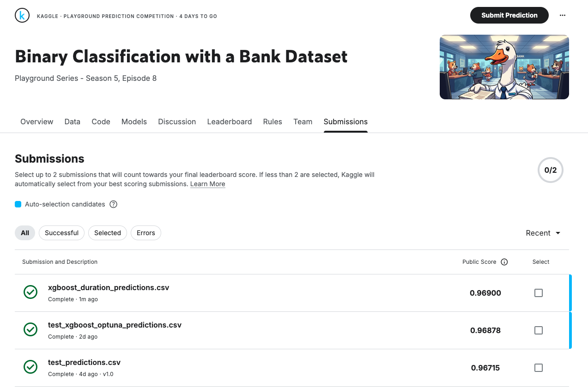This screenshot has height=389, width=588.
Task: Click the 0/2 selection counter circle
Action: pyautogui.click(x=550, y=170)
